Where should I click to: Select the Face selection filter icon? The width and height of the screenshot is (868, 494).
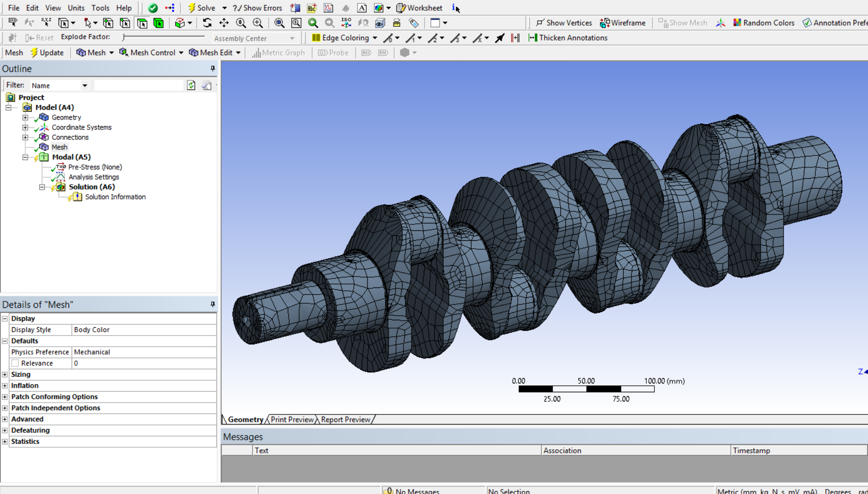[142, 23]
